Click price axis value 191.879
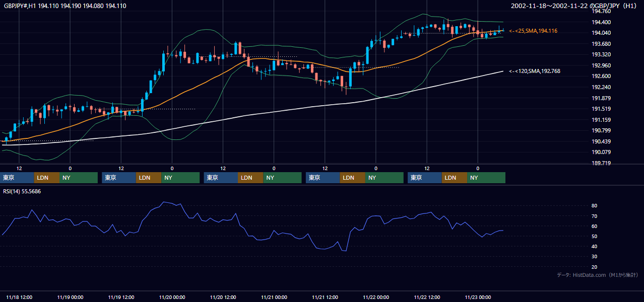The width and height of the screenshot is (644, 302). (x=601, y=98)
